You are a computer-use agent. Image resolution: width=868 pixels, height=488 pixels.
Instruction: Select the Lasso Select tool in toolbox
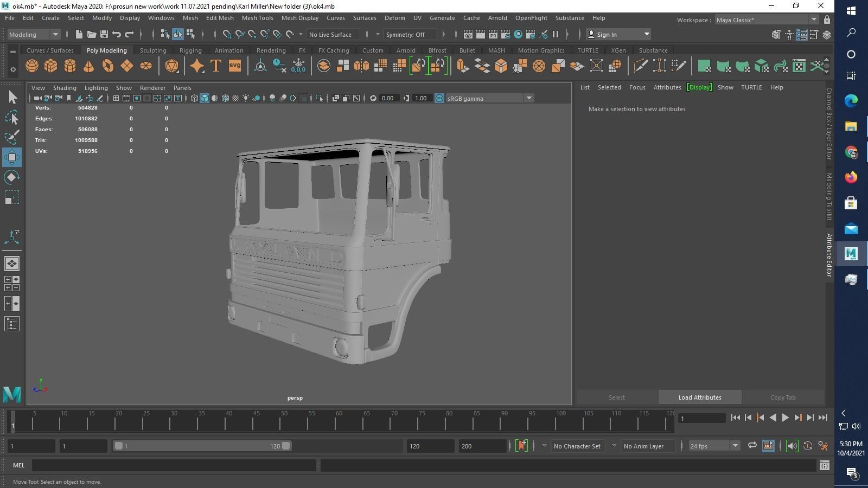coord(12,117)
